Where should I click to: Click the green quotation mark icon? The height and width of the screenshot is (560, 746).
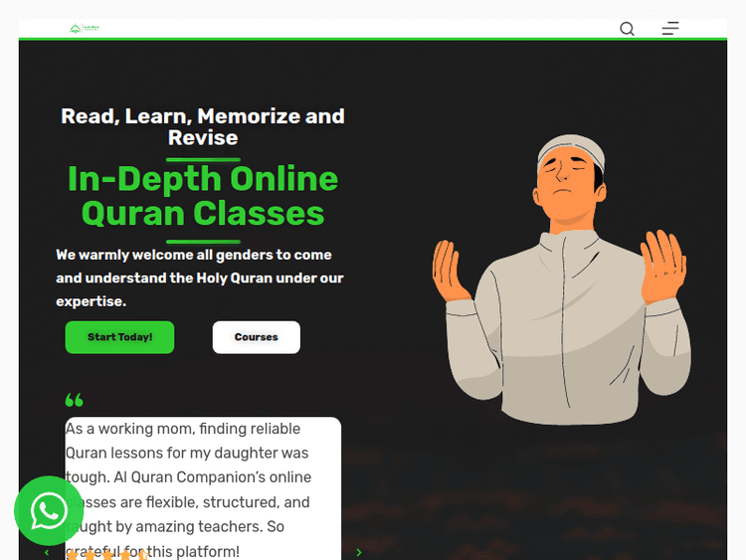pos(75,400)
